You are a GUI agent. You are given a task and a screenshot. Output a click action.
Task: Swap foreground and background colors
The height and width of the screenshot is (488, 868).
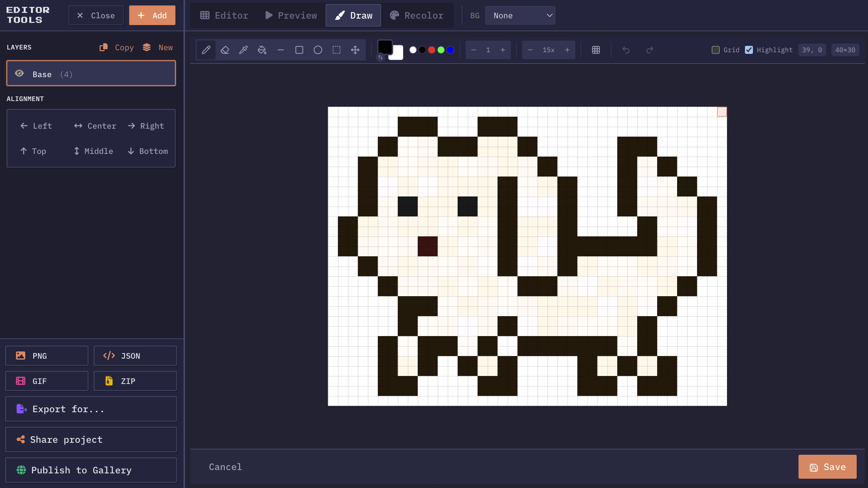380,57
